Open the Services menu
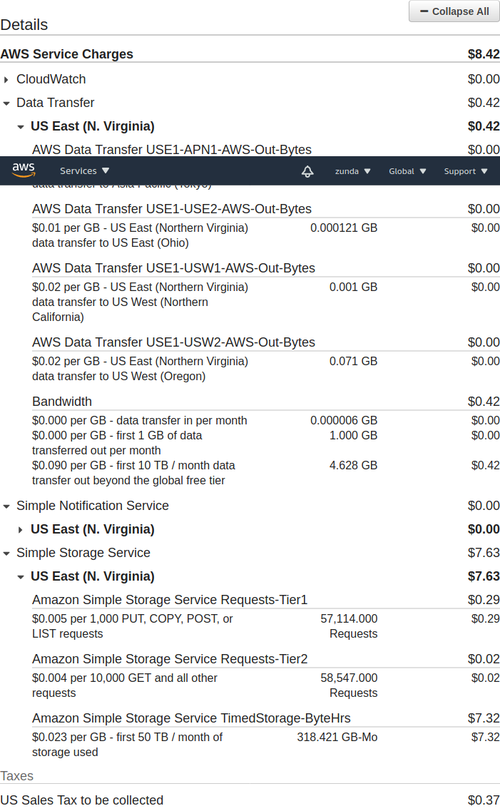The height and width of the screenshot is (811, 500). [x=84, y=171]
